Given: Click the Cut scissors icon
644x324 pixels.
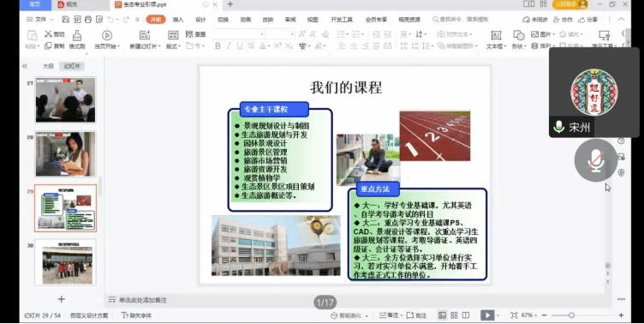Looking at the screenshot, I should [49, 33].
